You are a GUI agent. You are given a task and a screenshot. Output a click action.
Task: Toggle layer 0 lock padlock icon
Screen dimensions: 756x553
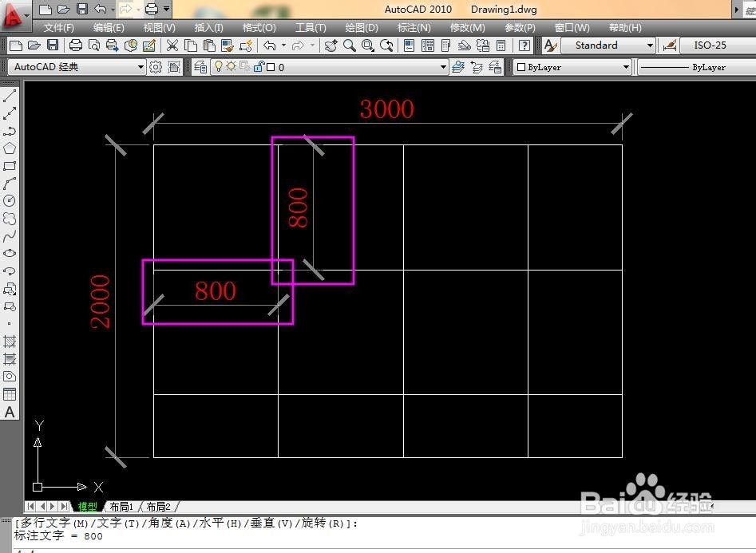(259, 66)
